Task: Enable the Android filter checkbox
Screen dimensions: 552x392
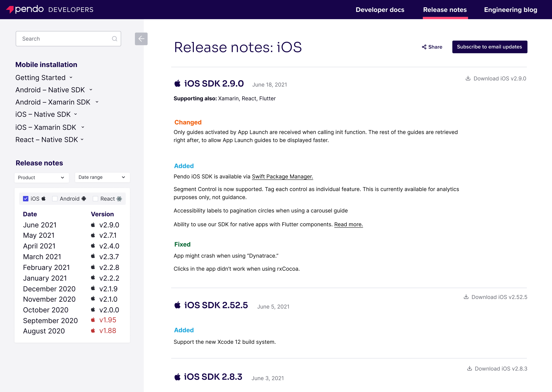Action: 55,199
